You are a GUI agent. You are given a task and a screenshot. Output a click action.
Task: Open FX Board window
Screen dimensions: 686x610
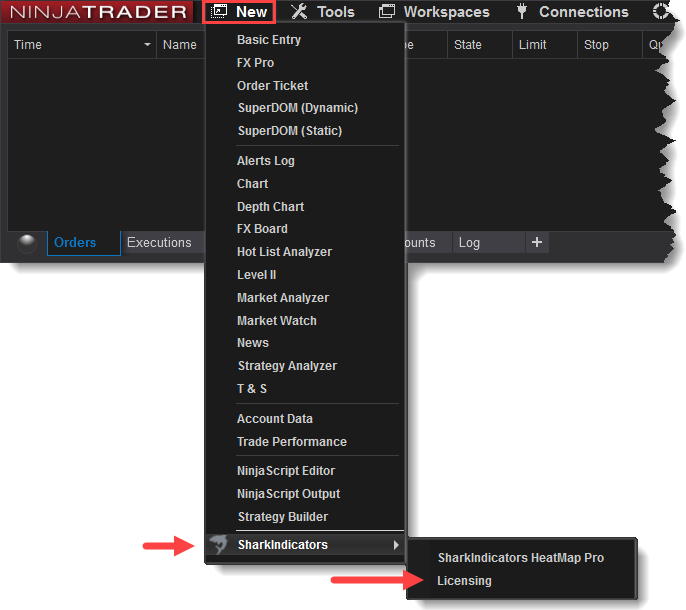pyautogui.click(x=262, y=229)
